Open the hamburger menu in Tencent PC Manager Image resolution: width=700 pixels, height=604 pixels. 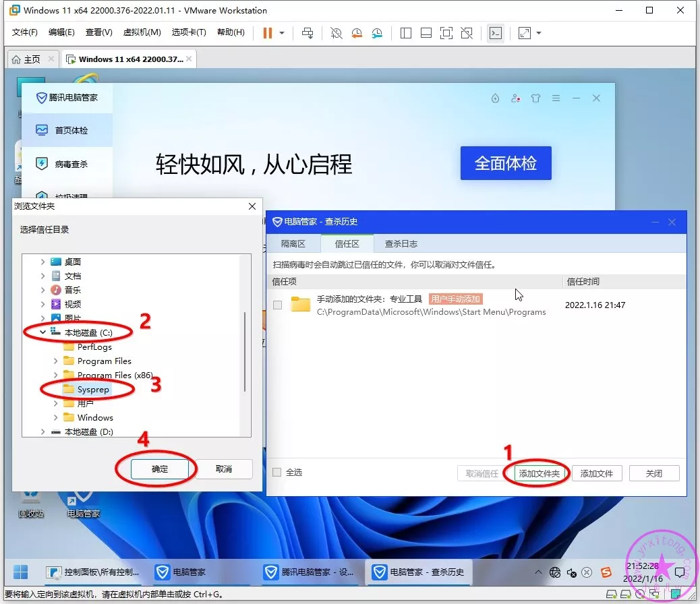coord(556,98)
